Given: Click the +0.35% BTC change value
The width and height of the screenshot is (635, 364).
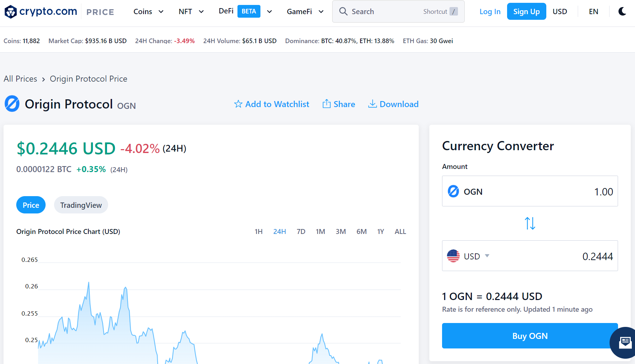Looking at the screenshot, I should click(x=91, y=169).
